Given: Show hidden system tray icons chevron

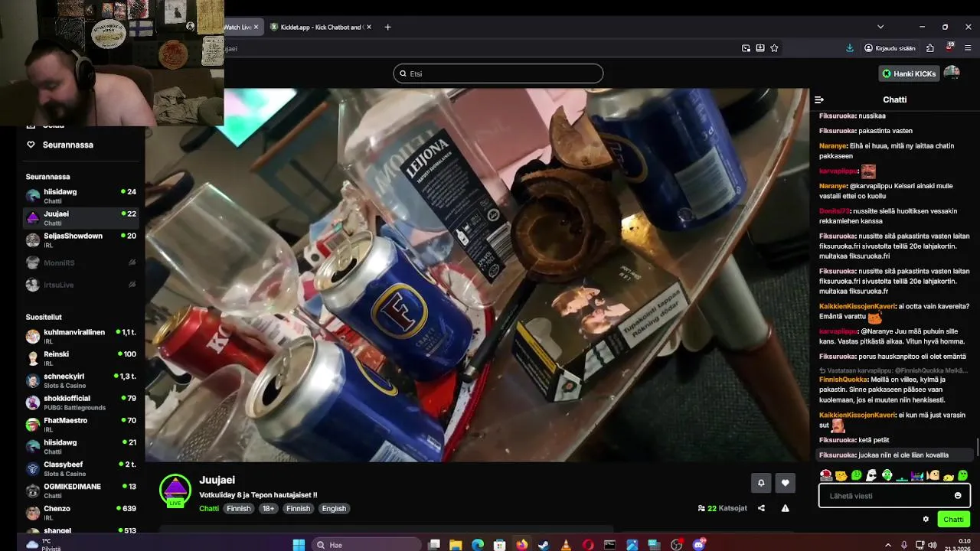Looking at the screenshot, I should [888, 545].
